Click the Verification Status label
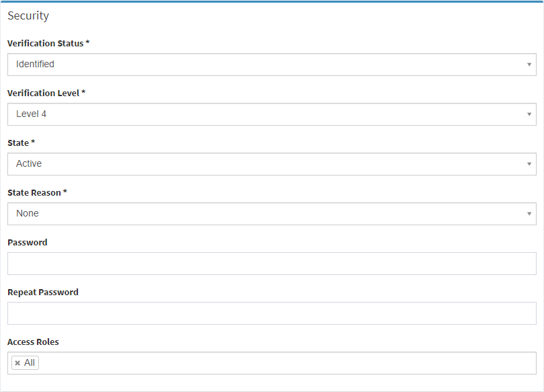Screen dimensions: 544x392 (46, 43)
